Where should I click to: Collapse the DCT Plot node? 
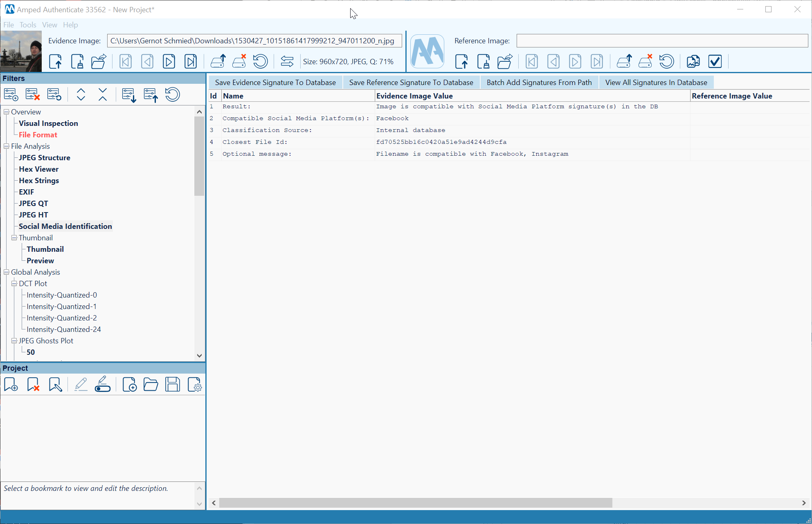coord(13,283)
